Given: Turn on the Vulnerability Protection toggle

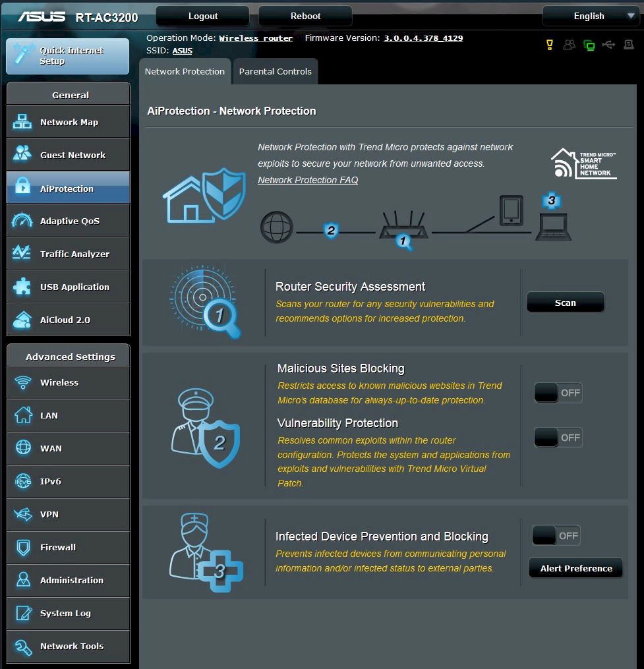Looking at the screenshot, I should [x=558, y=438].
